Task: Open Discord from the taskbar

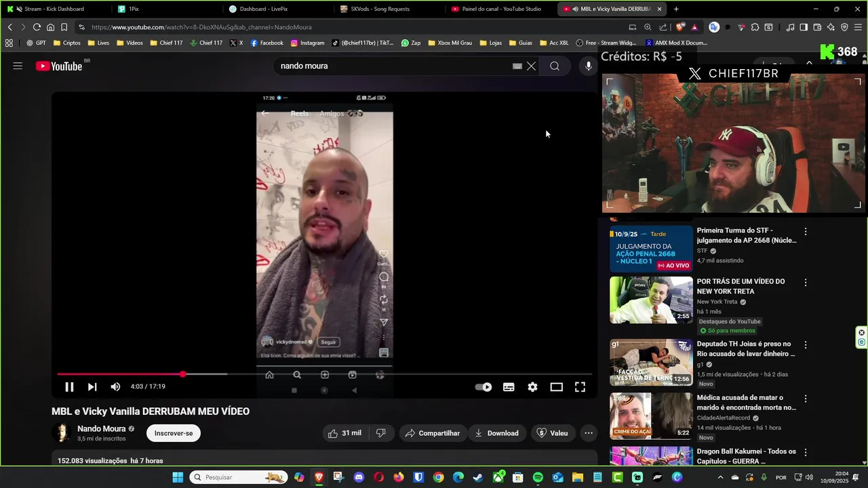Action: (359, 477)
